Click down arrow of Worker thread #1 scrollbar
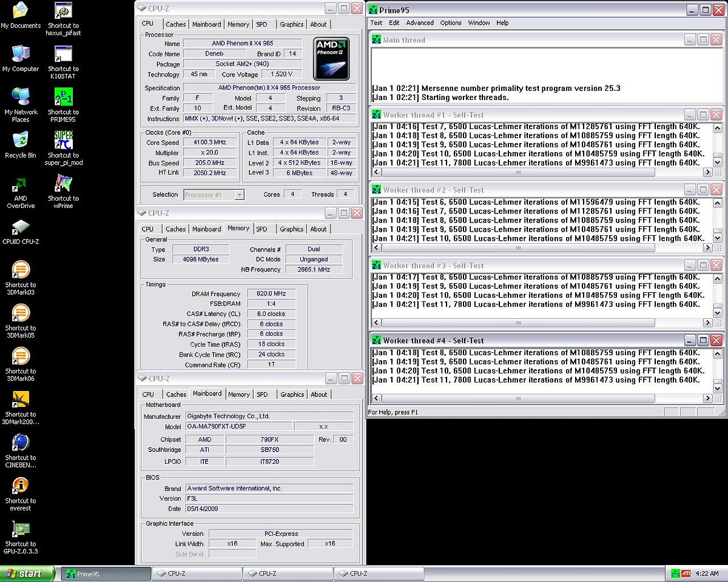728x582 pixels. click(718, 162)
